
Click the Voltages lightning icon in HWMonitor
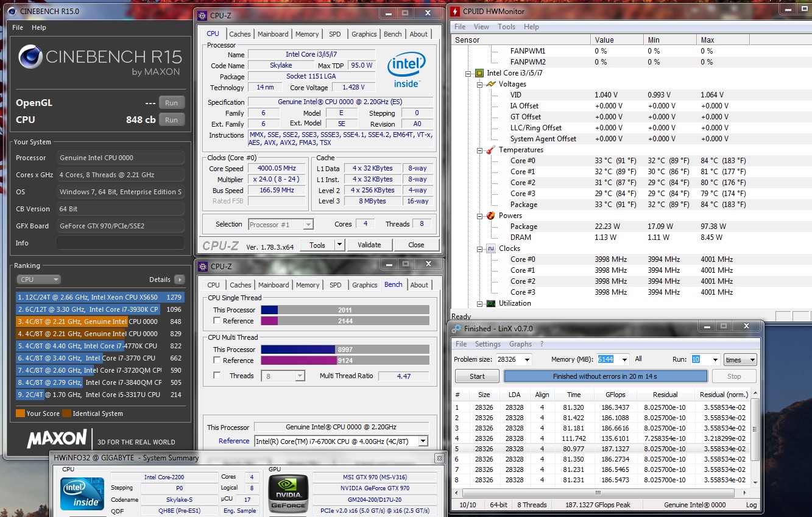pyautogui.click(x=491, y=84)
